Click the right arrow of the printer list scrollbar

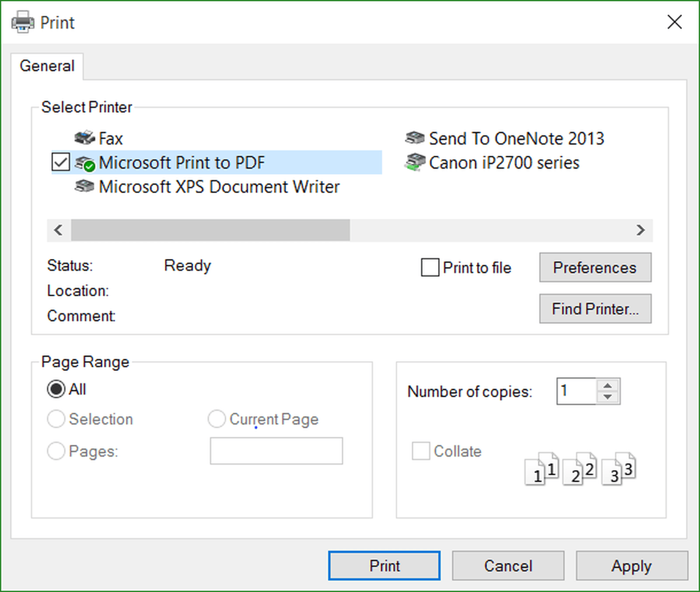(x=640, y=230)
